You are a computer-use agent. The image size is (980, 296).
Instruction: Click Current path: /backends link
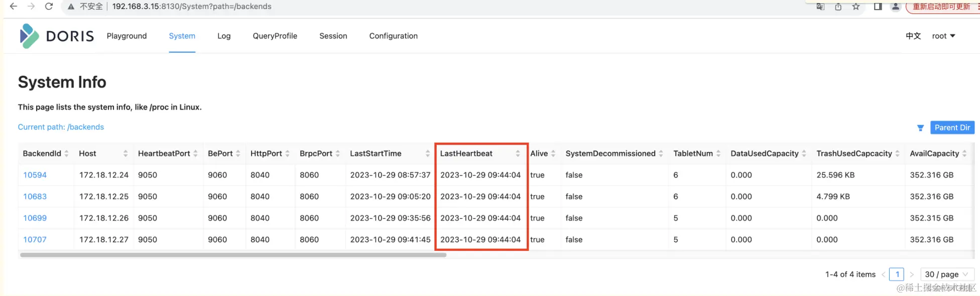pos(61,127)
